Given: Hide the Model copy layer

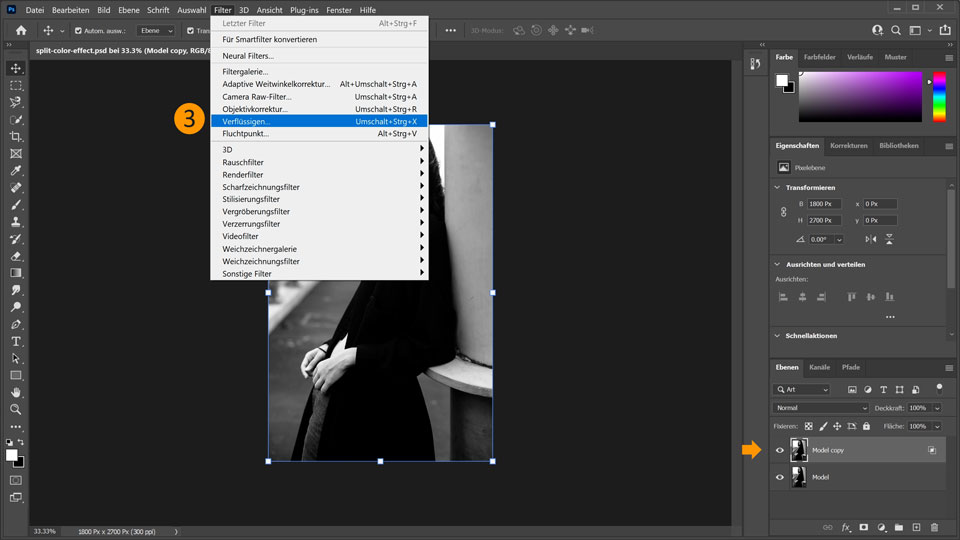Looking at the screenshot, I should pyautogui.click(x=779, y=450).
